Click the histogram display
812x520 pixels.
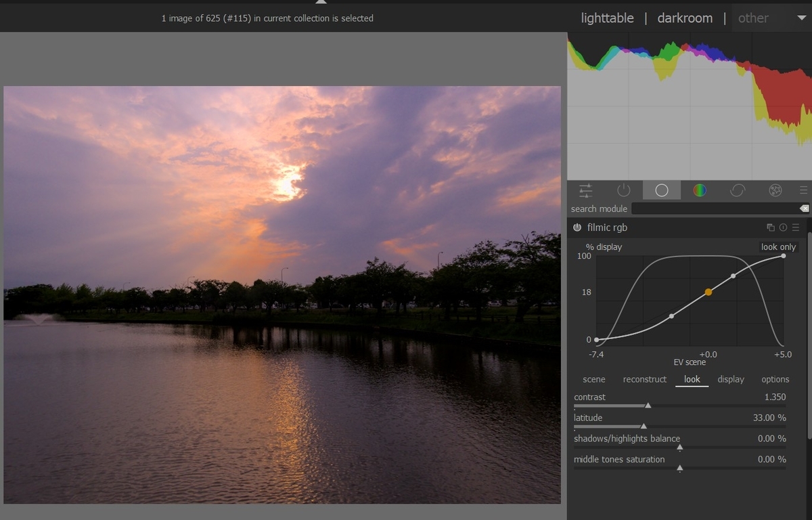click(x=690, y=107)
